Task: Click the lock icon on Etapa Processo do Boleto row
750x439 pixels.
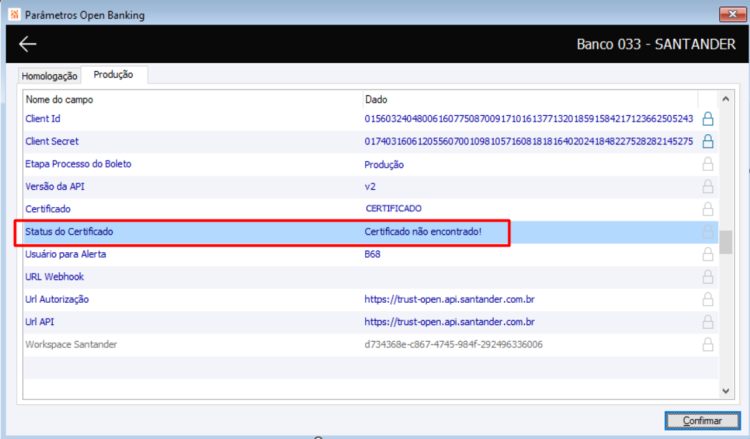Action: 707,164
